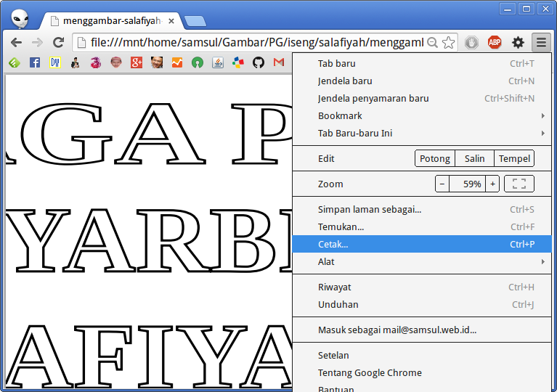Open the Google+ bookmark
The height and width of the screenshot is (392, 557).
(x=137, y=63)
